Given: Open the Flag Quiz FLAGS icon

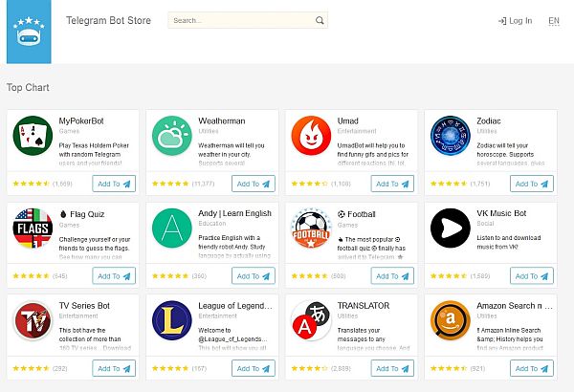Looking at the screenshot, I should [x=33, y=229].
